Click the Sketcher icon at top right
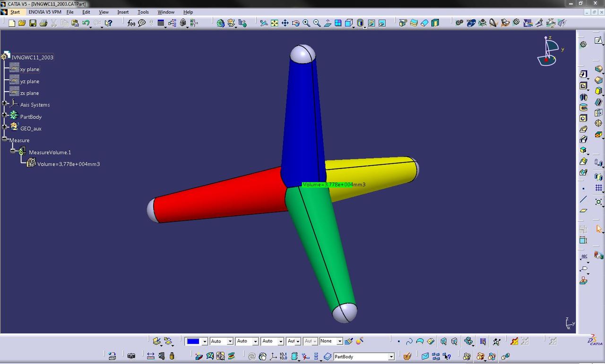 click(598, 42)
